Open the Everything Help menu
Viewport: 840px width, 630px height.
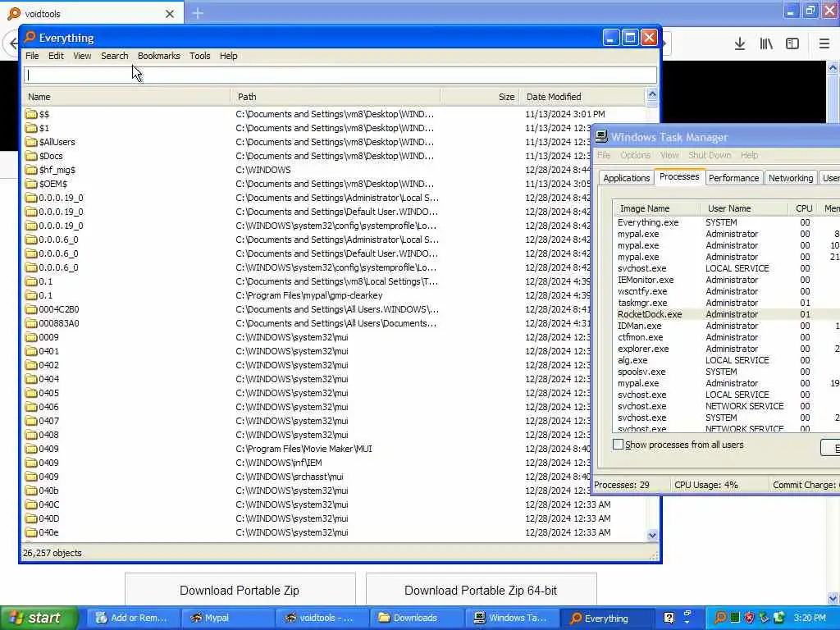228,56
